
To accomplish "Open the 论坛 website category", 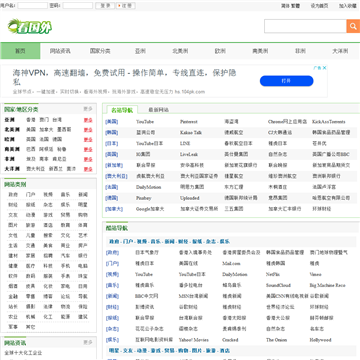I will (65, 296).
